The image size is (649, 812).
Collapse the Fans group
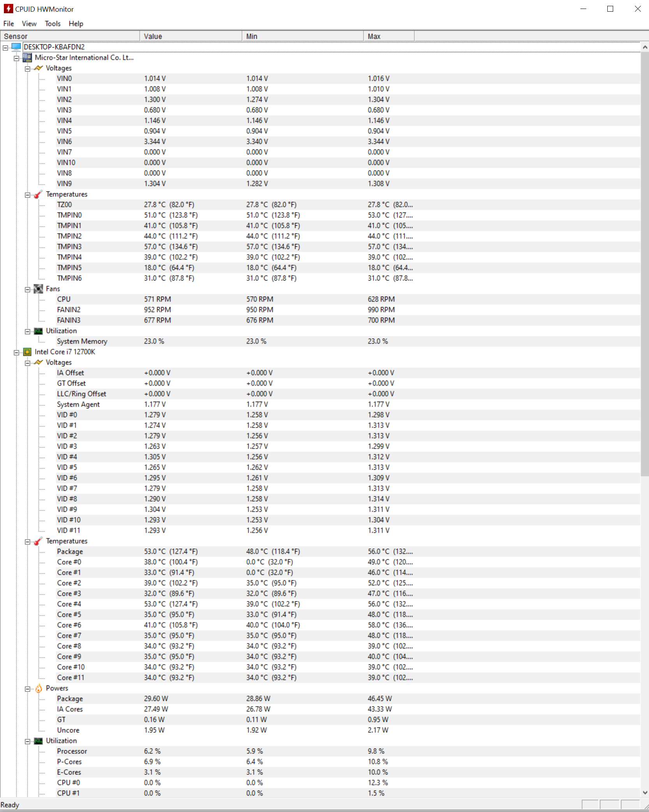coord(27,289)
